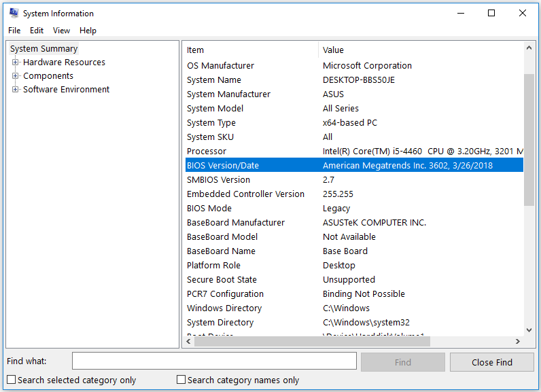Image resolution: width=541 pixels, height=392 pixels.
Task: Select the Embedded Controller Version row
Action: point(354,194)
